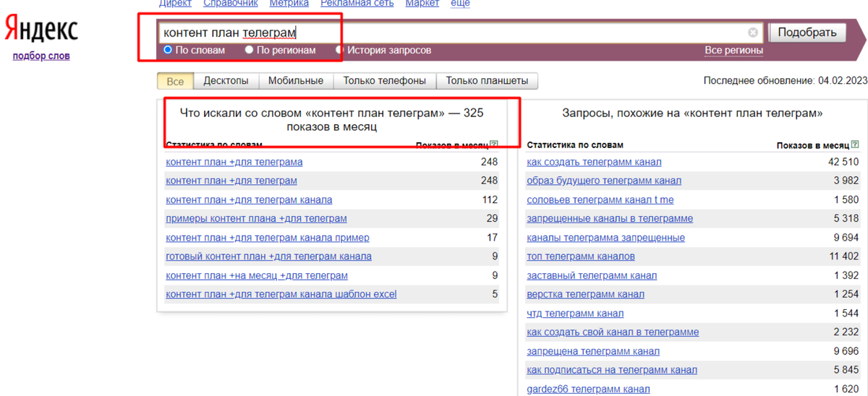
Task: Open the Все регионы region selector
Action: point(733,51)
